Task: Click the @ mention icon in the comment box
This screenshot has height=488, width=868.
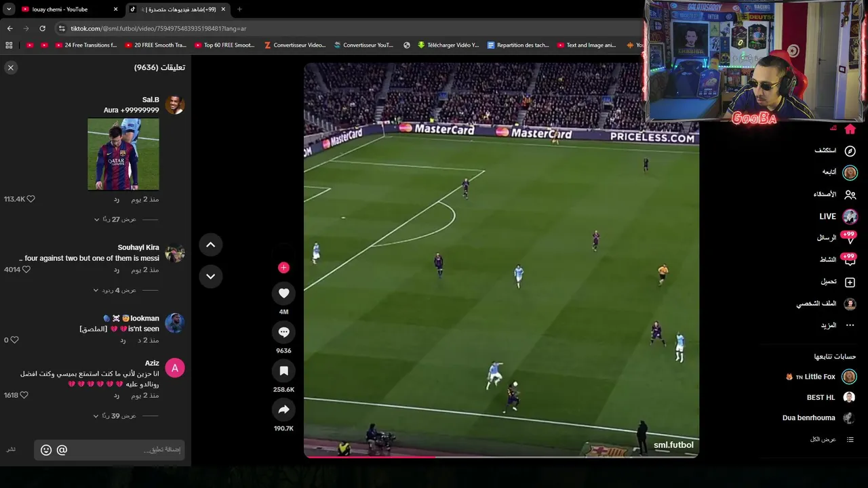Action: pyautogui.click(x=62, y=449)
